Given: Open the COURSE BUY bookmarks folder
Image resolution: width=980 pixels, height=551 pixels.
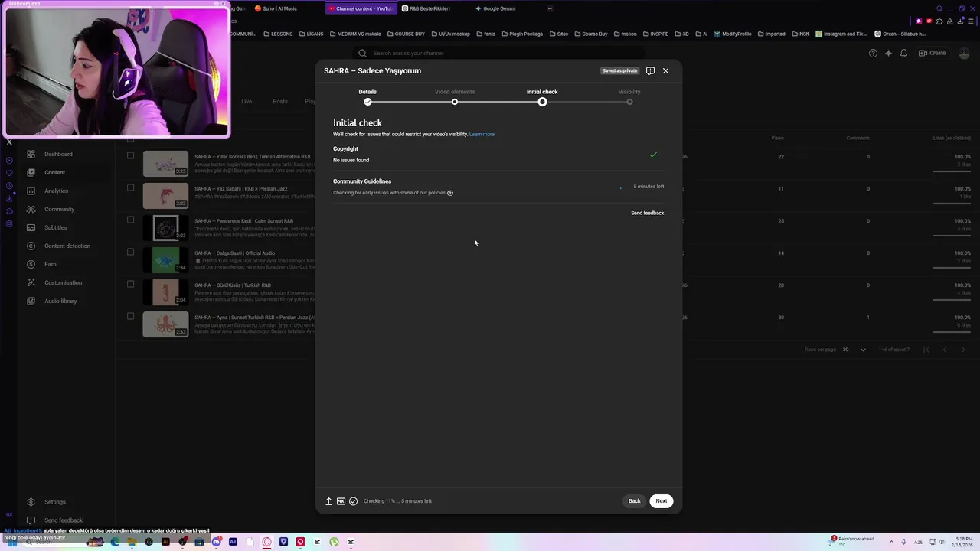Looking at the screenshot, I should [x=406, y=34].
